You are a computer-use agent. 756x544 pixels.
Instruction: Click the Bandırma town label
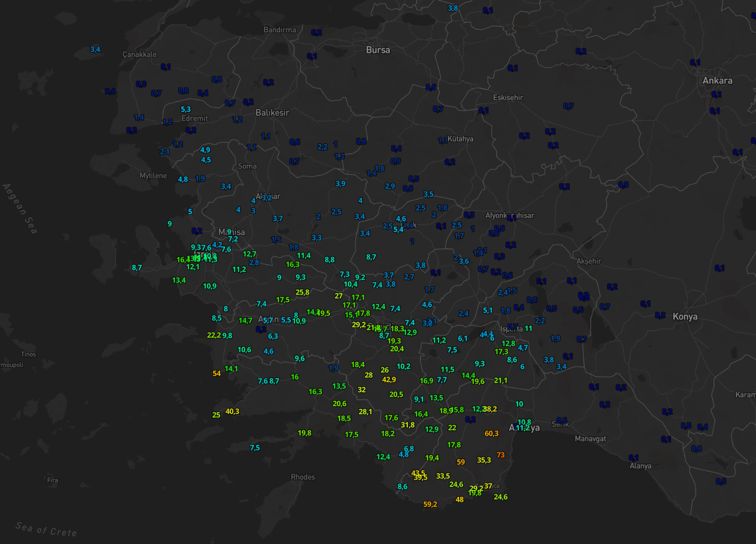(280, 30)
